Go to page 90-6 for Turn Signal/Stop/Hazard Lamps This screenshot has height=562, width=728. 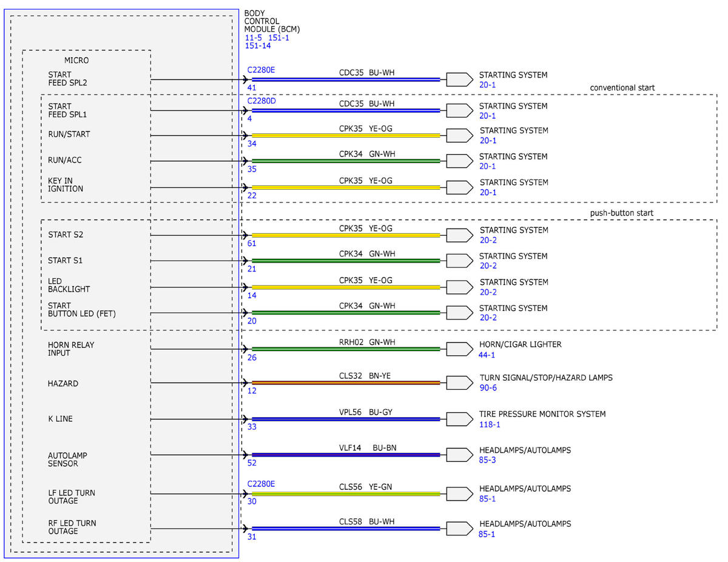coord(488,387)
